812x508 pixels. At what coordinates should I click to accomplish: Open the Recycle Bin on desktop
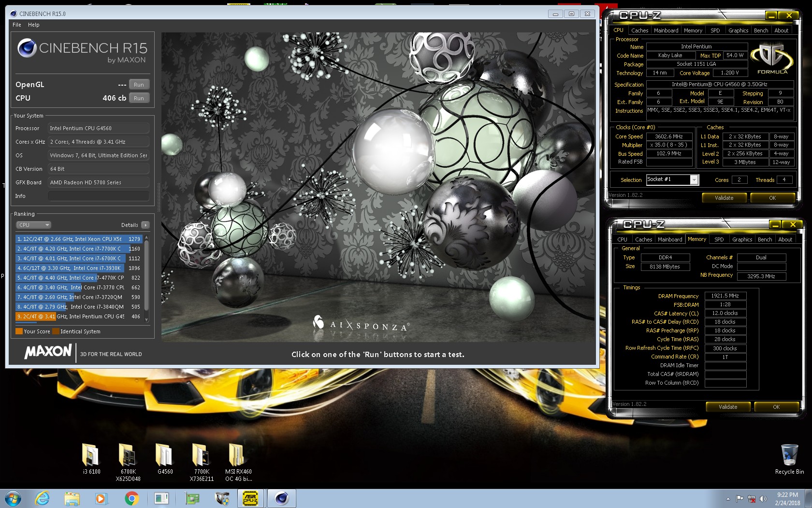point(789,459)
